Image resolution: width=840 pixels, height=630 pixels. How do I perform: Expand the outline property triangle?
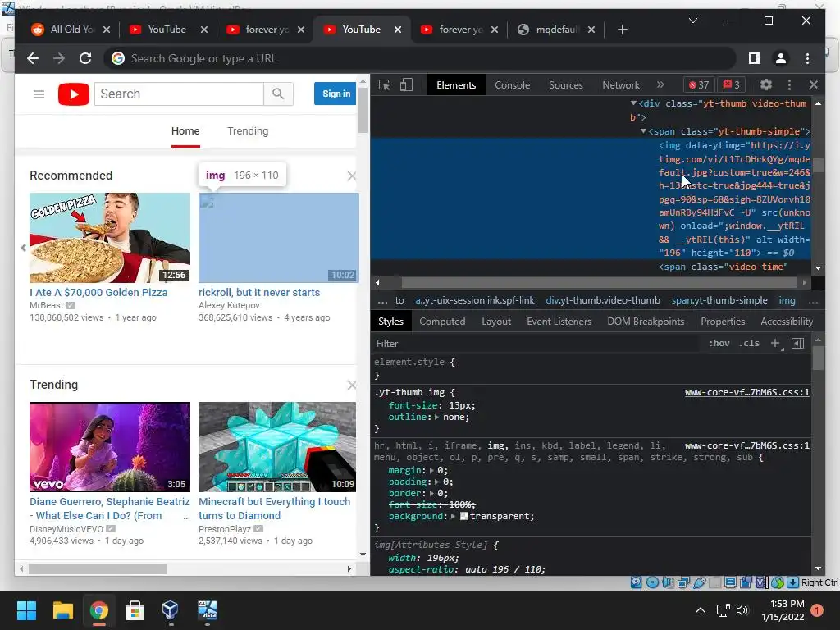(x=436, y=417)
